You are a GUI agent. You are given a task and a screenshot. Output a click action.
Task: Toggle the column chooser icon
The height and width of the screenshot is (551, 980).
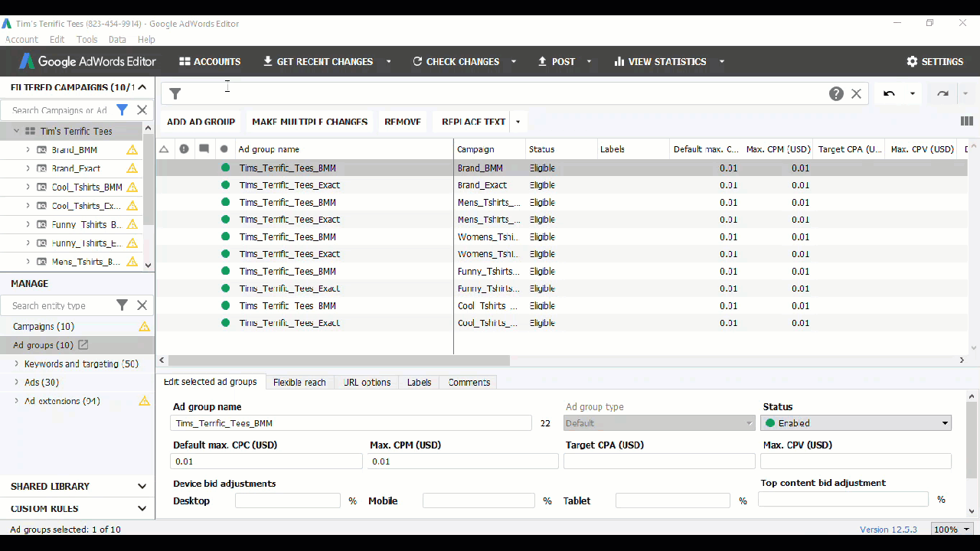[x=966, y=121]
